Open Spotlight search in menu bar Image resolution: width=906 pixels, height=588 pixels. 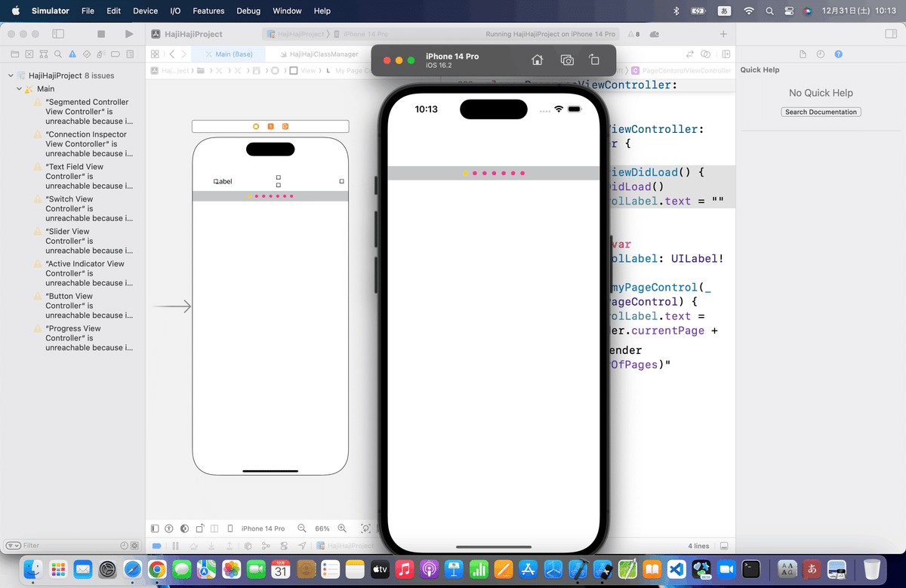[x=769, y=11]
